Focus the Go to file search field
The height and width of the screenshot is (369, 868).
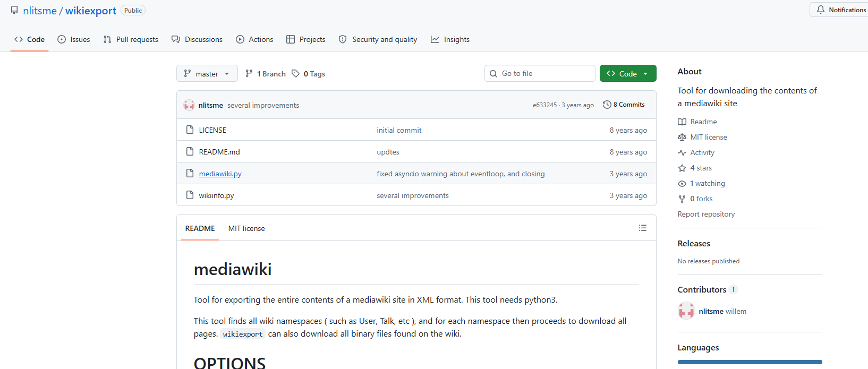pos(540,73)
